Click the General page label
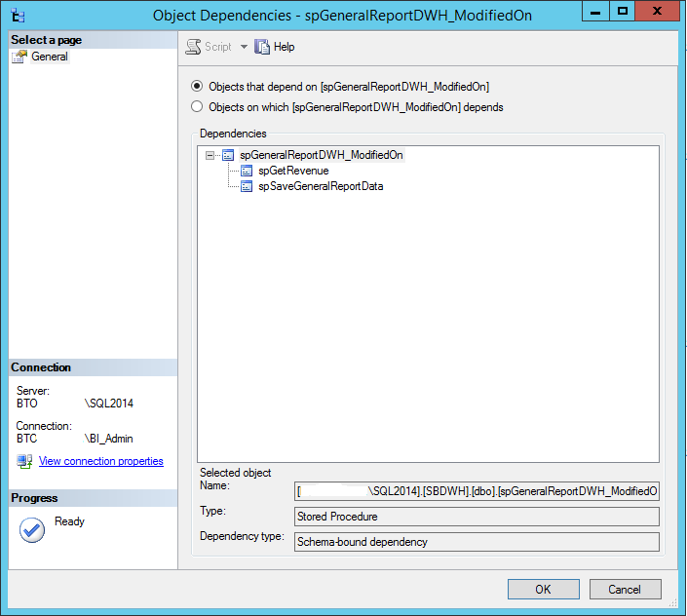The width and height of the screenshot is (687, 616). [x=50, y=57]
